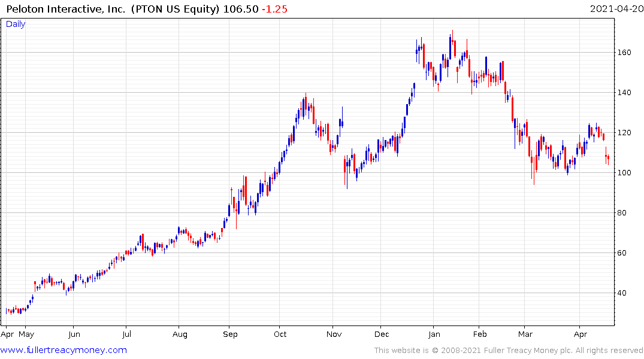Click the 'Nov' month axis label

pos(334,334)
